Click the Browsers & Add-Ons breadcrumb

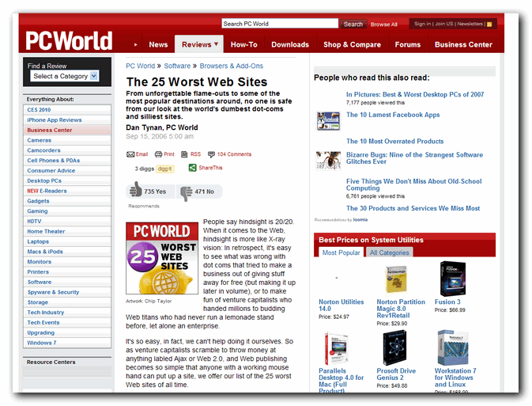(x=232, y=66)
